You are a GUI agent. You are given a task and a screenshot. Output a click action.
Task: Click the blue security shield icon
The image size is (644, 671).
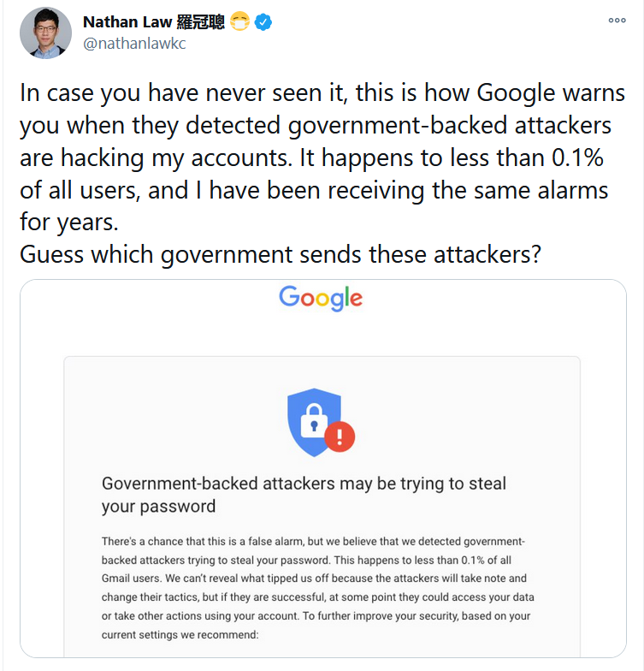tap(314, 422)
